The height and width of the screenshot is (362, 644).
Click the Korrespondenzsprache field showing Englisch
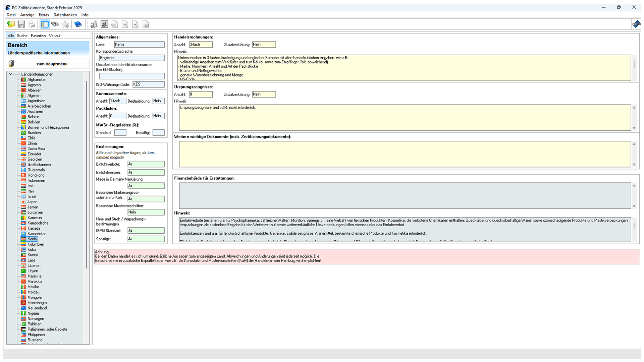click(x=132, y=58)
